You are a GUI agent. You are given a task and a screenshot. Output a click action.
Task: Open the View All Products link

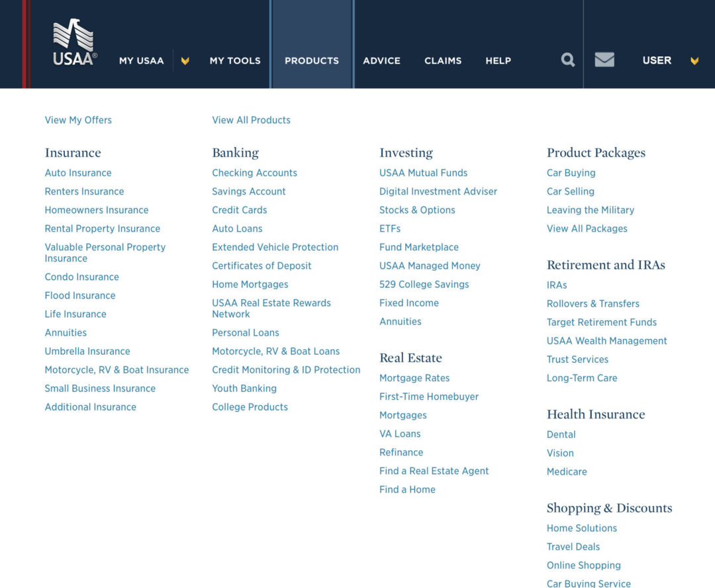pyautogui.click(x=251, y=120)
